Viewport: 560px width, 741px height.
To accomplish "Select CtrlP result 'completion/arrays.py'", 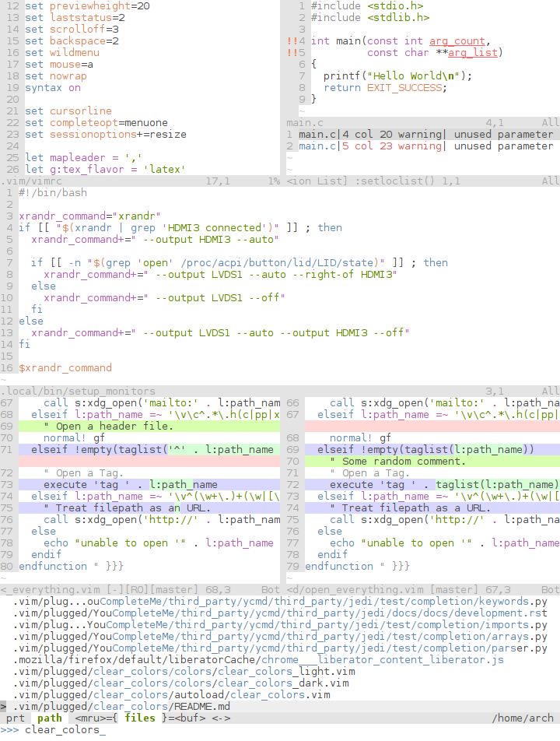I will coord(280,637).
